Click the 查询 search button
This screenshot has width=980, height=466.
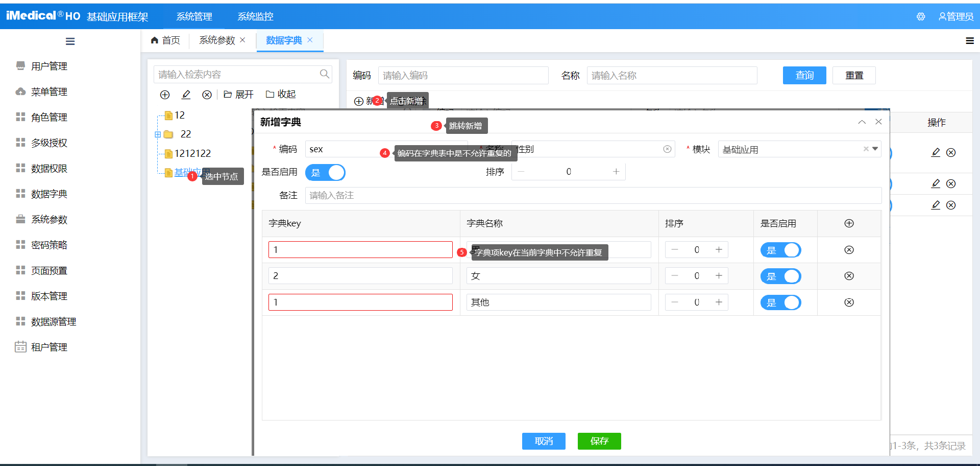click(x=804, y=75)
